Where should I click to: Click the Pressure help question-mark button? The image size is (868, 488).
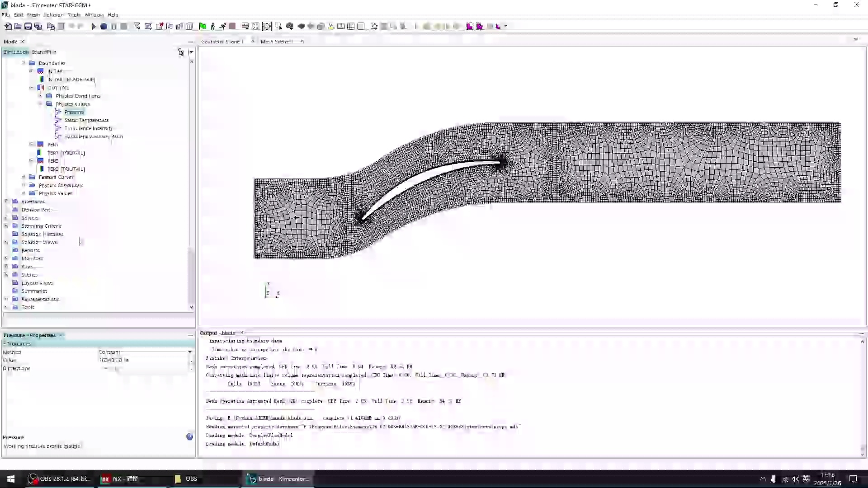(x=189, y=436)
